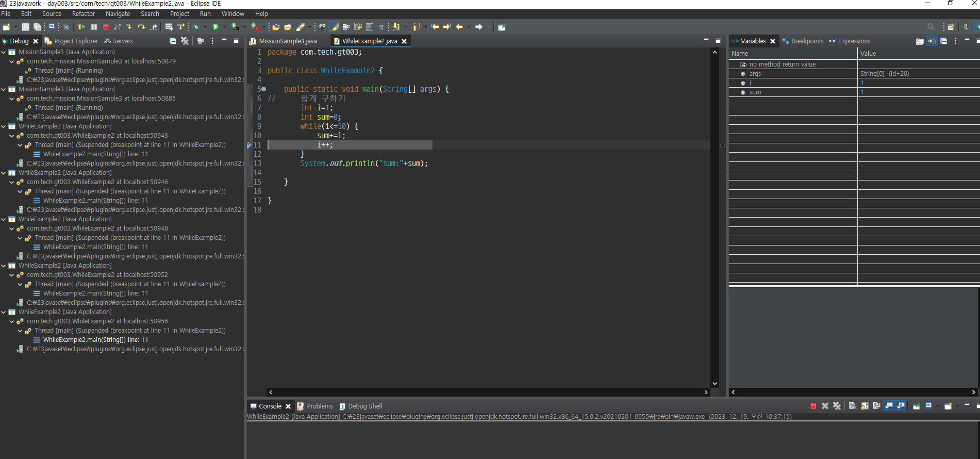Viewport: 980px width, 459px height.
Task: Switch to the Problems tab
Action: point(315,406)
